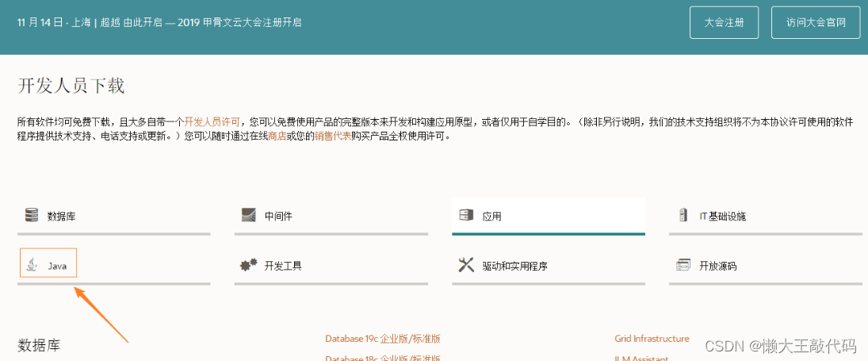Click the 大会注册 button
The height and width of the screenshot is (361, 868).
point(724,23)
